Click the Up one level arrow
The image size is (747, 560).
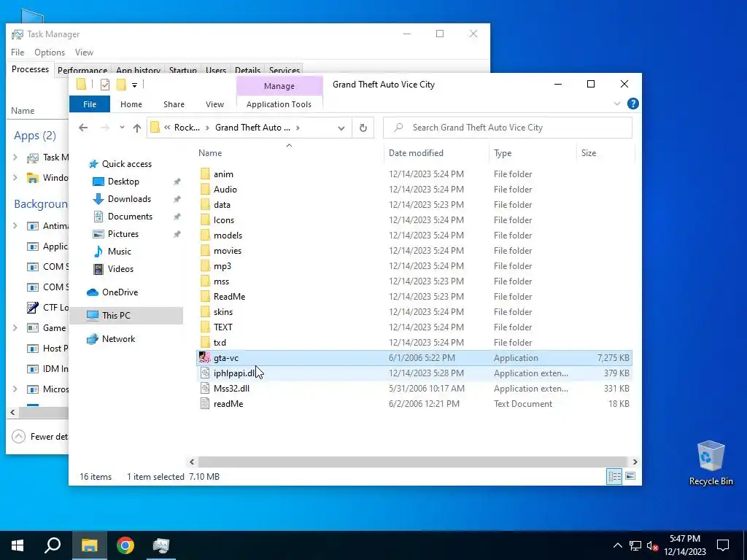[x=137, y=128]
